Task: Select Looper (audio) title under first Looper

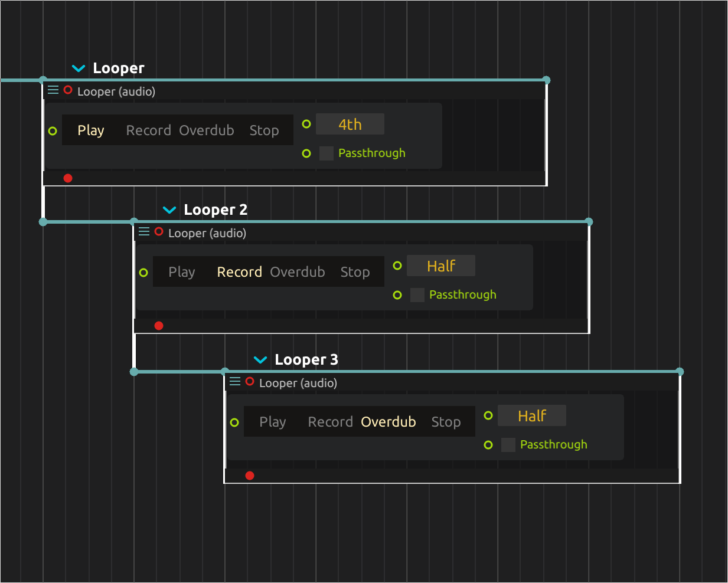Action: 116,91
